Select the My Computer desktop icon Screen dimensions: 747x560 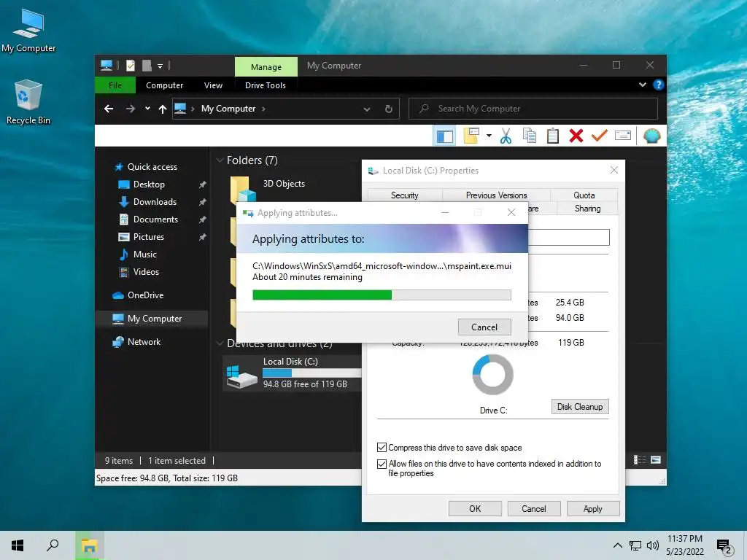[28, 30]
